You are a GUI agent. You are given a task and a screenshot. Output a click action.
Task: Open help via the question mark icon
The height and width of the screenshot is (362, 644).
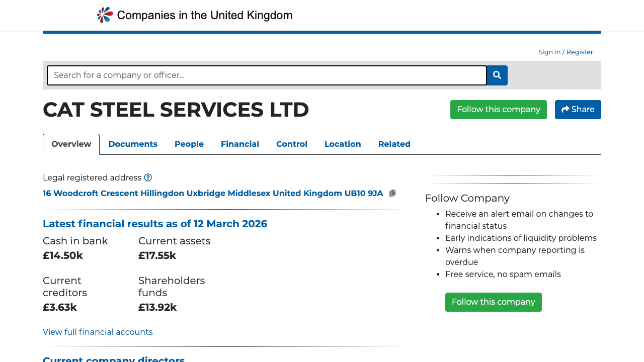pyautogui.click(x=148, y=177)
